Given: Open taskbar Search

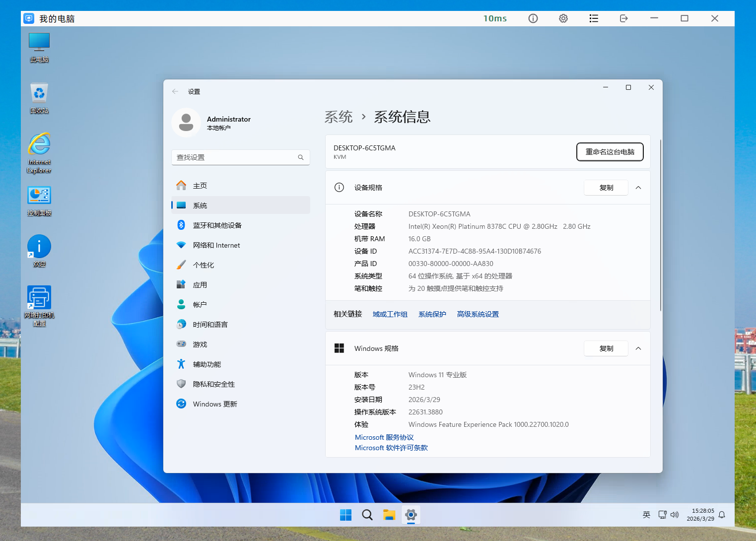Looking at the screenshot, I should (x=367, y=515).
